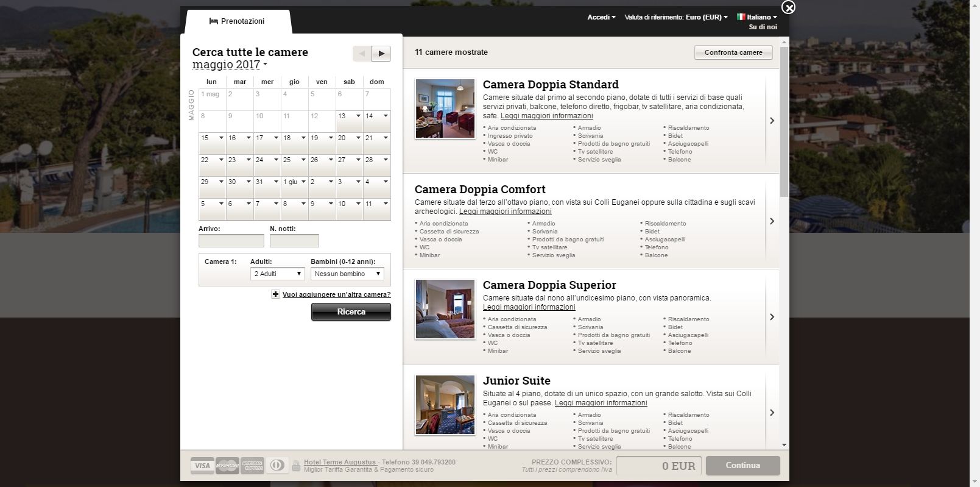
Task: Close the booking overlay
Action: tap(788, 7)
